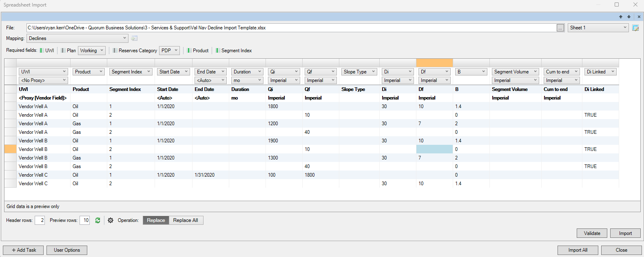Open the Product column mapping dropdown
Image resolution: width=644 pixels, height=257 pixels.
pyautogui.click(x=89, y=72)
